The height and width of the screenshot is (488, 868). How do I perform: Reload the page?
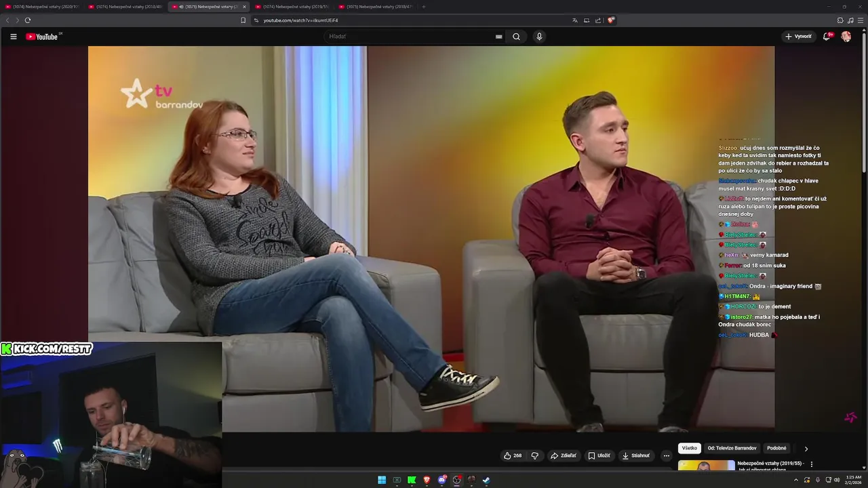click(x=28, y=20)
